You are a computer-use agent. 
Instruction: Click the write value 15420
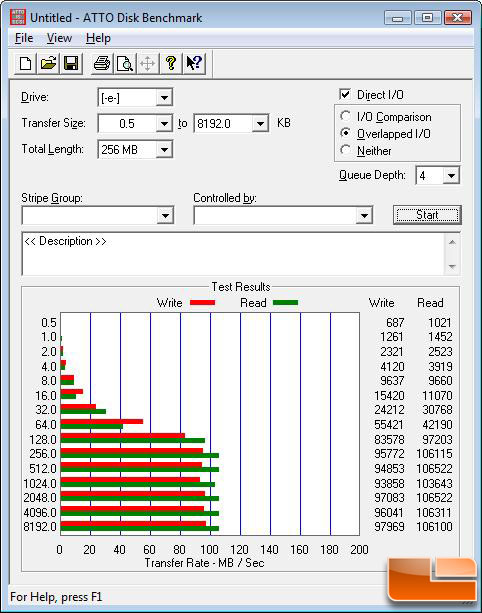coord(389,396)
